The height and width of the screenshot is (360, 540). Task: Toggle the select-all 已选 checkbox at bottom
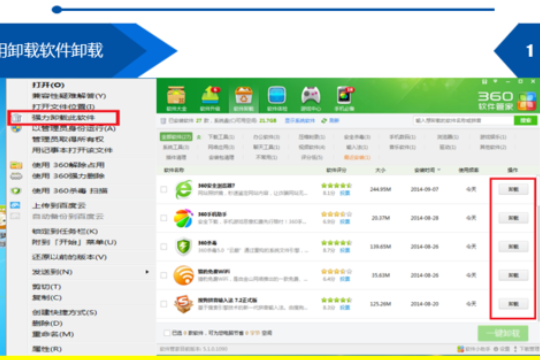167,333
